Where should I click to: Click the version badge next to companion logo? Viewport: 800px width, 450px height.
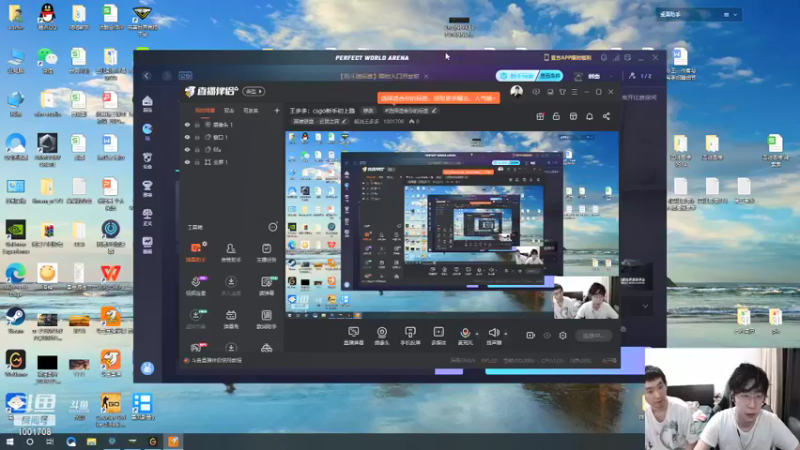pyautogui.click(x=254, y=92)
